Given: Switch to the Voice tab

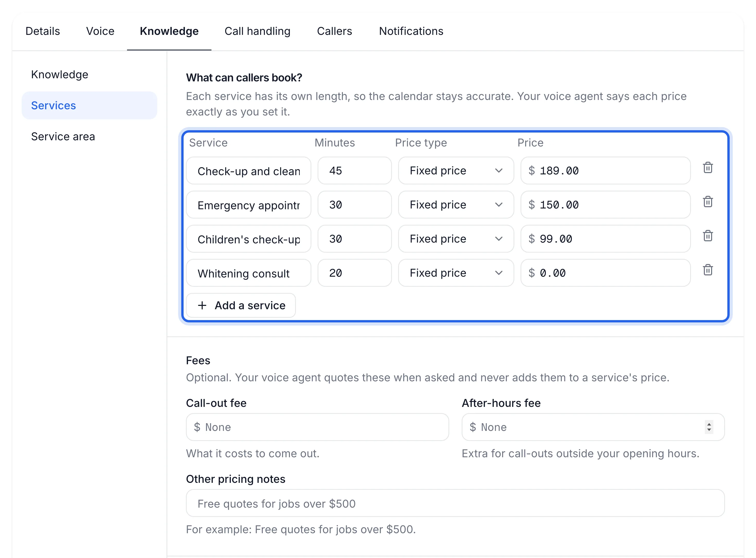Looking at the screenshot, I should 100,31.
